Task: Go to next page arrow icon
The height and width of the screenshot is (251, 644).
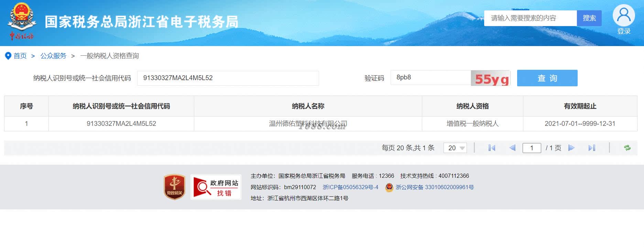Action: pyautogui.click(x=571, y=148)
